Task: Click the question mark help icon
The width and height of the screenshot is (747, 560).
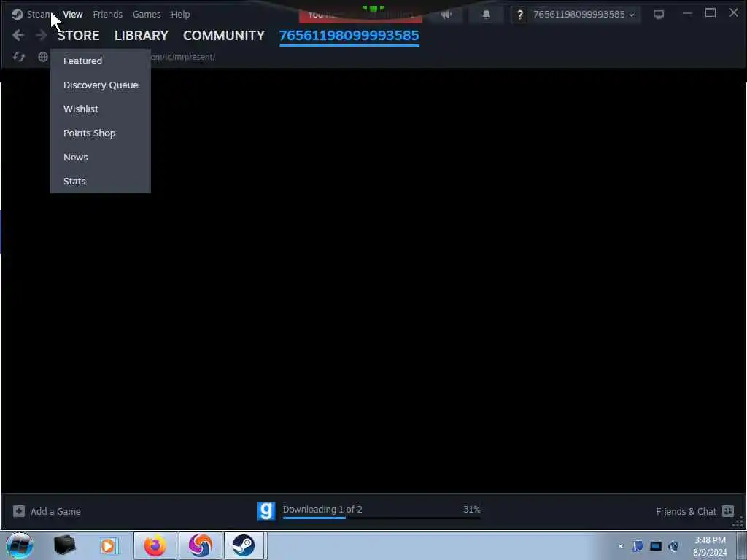Action: (519, 15)
